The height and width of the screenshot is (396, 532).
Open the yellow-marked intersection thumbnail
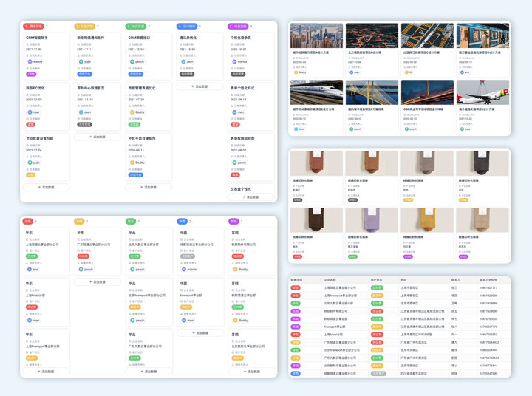(x=427, y=35)
